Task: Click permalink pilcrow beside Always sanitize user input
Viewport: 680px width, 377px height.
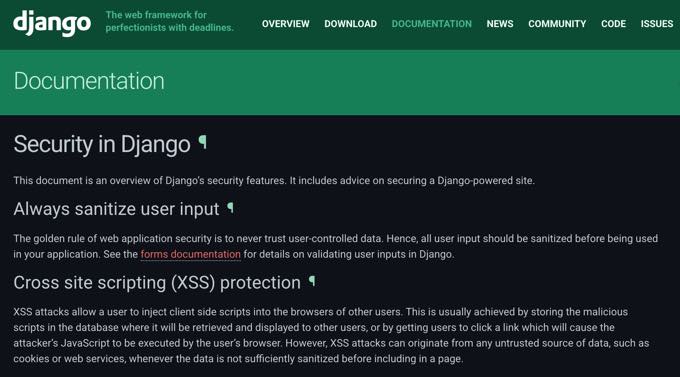Action: click(x=231, y=208)
